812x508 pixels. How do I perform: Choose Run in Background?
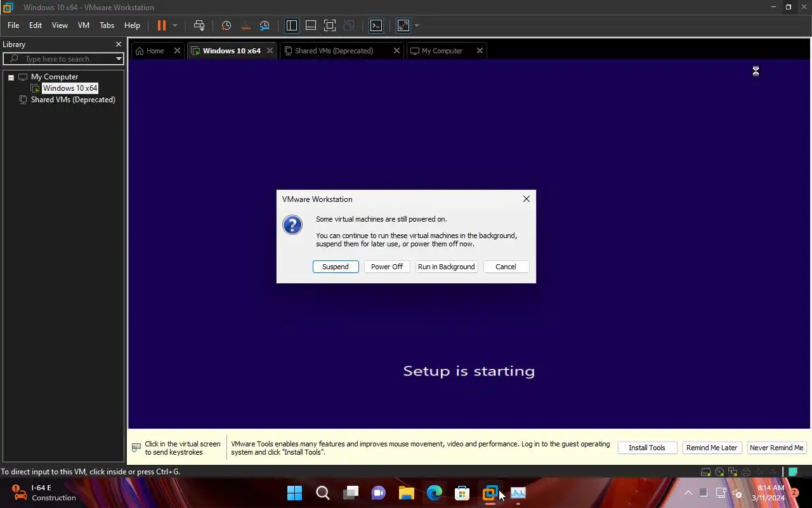446,267
